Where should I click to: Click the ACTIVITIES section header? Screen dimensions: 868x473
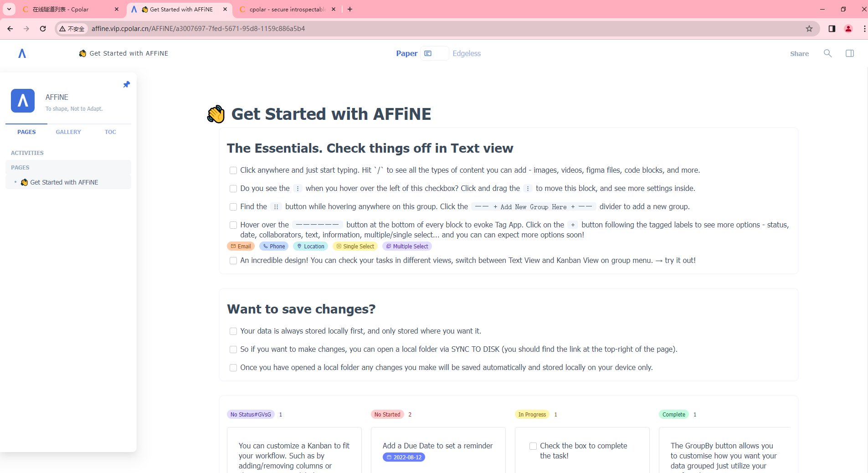pyautogui.click(x=27, y=153)
